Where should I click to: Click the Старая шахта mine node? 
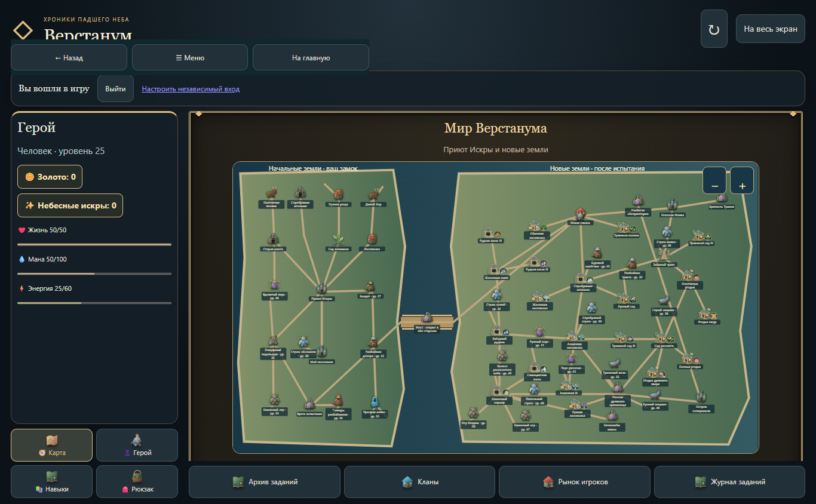click(273, 238)
